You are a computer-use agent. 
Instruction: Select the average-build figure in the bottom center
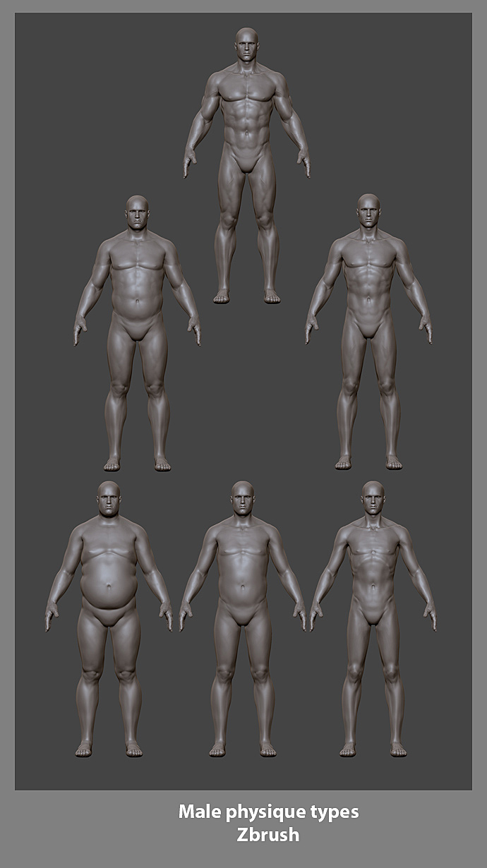coord(242,619)
